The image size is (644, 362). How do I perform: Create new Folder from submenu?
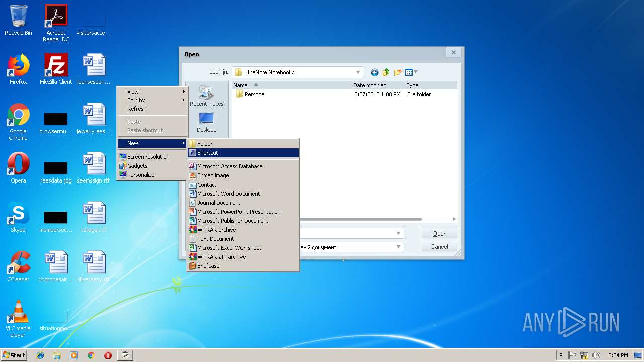[x=244, y=144]
